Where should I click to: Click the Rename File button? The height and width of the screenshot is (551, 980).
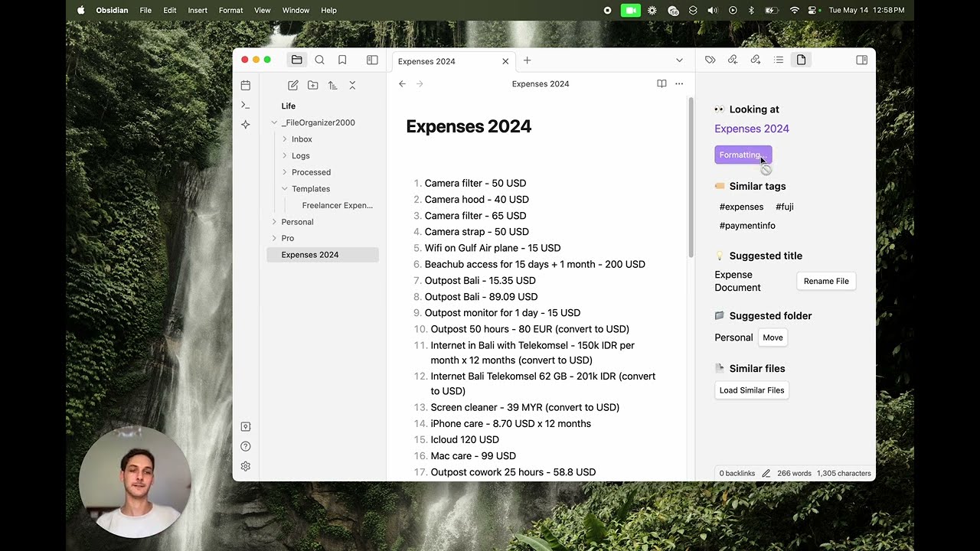point(826,281)
